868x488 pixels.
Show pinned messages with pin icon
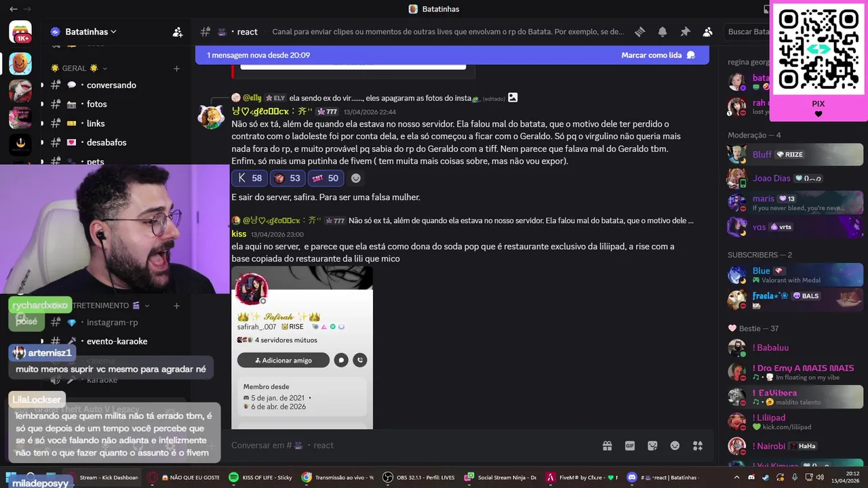pos(685,32)
